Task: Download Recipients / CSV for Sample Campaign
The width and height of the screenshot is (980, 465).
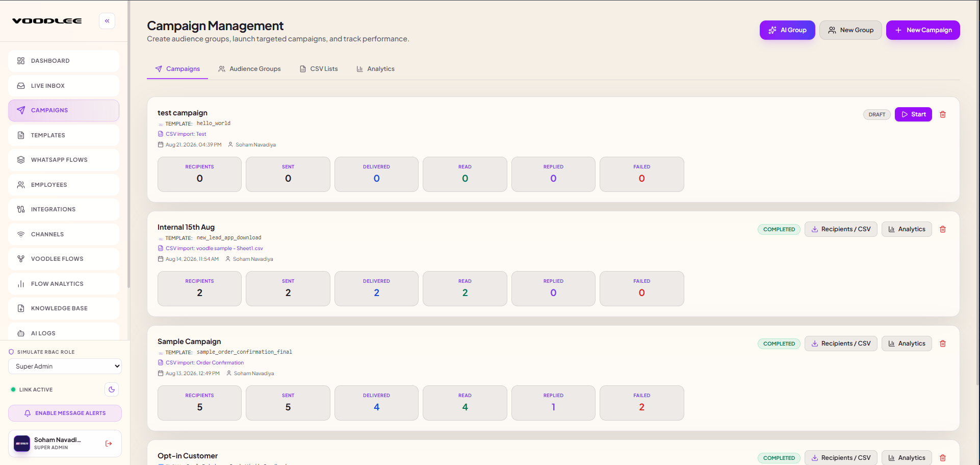Action: 841,344
